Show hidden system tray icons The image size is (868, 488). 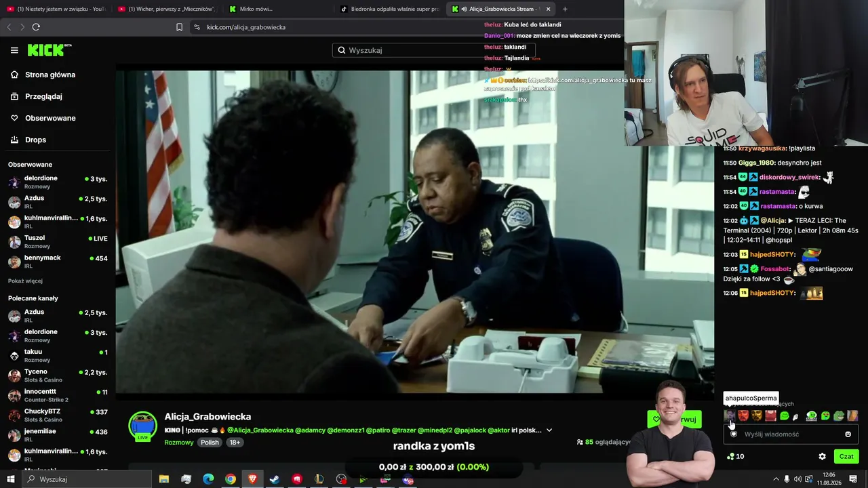point(776,479)
